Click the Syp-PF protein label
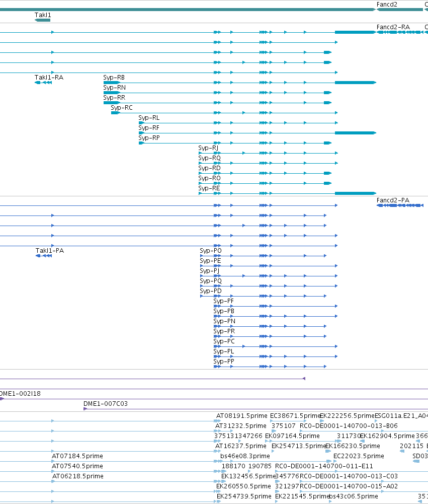The height and width of the screenshot is (504, 428). click(x=223, y=301)
